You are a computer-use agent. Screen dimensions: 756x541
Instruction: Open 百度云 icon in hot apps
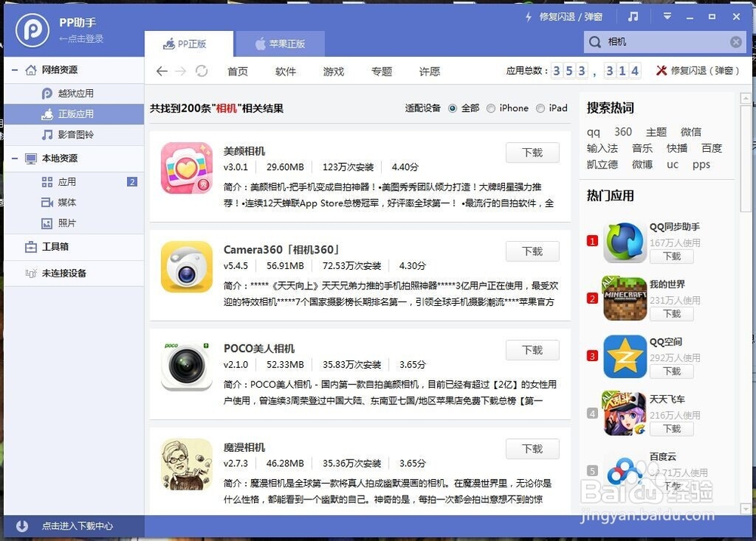click(x=625, y=471)
